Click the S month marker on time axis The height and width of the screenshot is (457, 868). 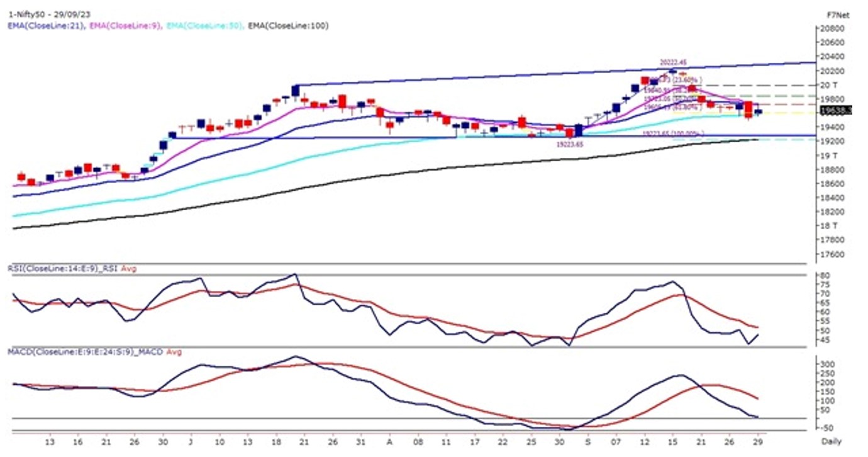(x=587, y=441)
